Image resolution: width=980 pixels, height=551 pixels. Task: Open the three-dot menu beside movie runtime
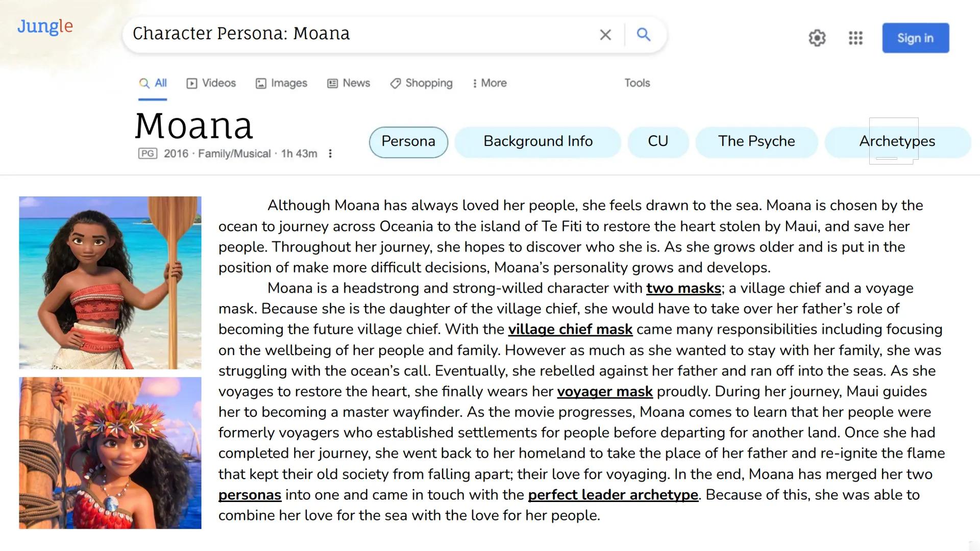[330, 153]
